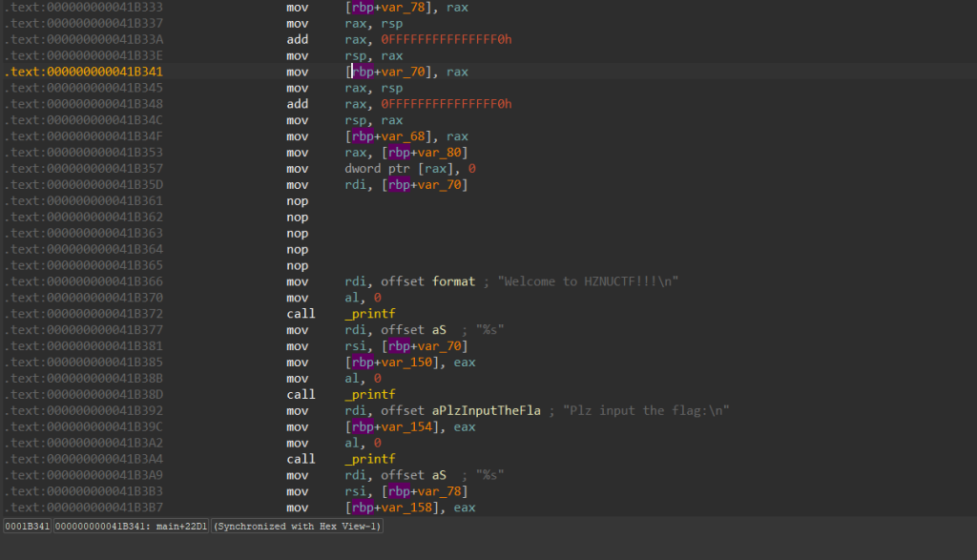This screenshot has width=977, height=560.
Task: Select the last nop at address 41B365
Action: click(x=298, y=266)
